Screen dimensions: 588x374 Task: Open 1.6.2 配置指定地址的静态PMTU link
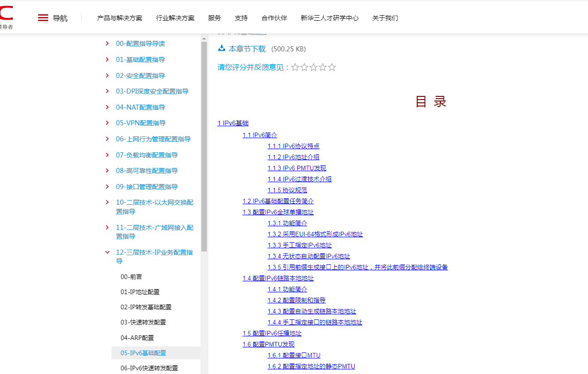click(x=311, y=367)
